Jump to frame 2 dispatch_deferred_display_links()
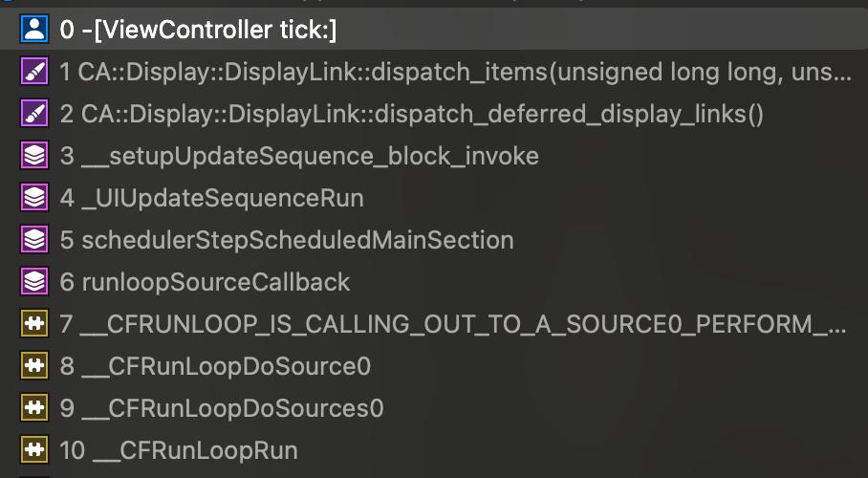 (x=411, y=115)
